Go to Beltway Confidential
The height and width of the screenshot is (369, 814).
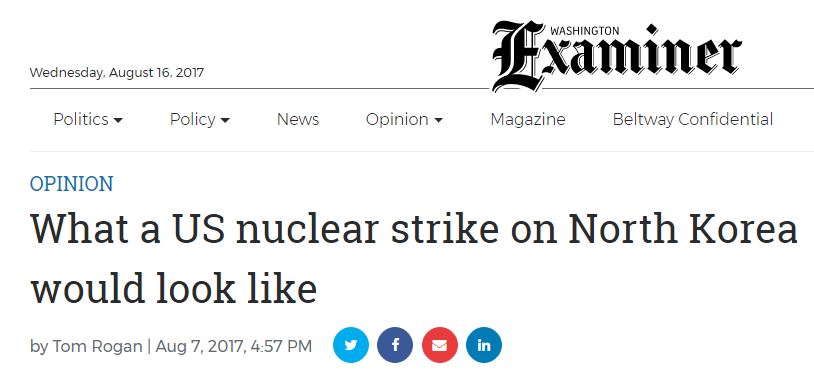pyautogui.click(x=693, y=119)
